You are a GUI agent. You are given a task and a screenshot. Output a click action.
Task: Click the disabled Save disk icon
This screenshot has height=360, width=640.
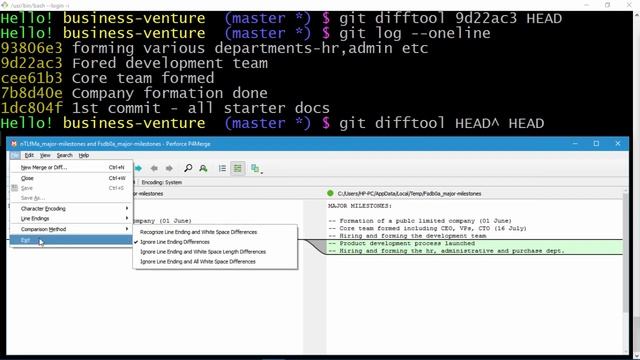(15, 188)
